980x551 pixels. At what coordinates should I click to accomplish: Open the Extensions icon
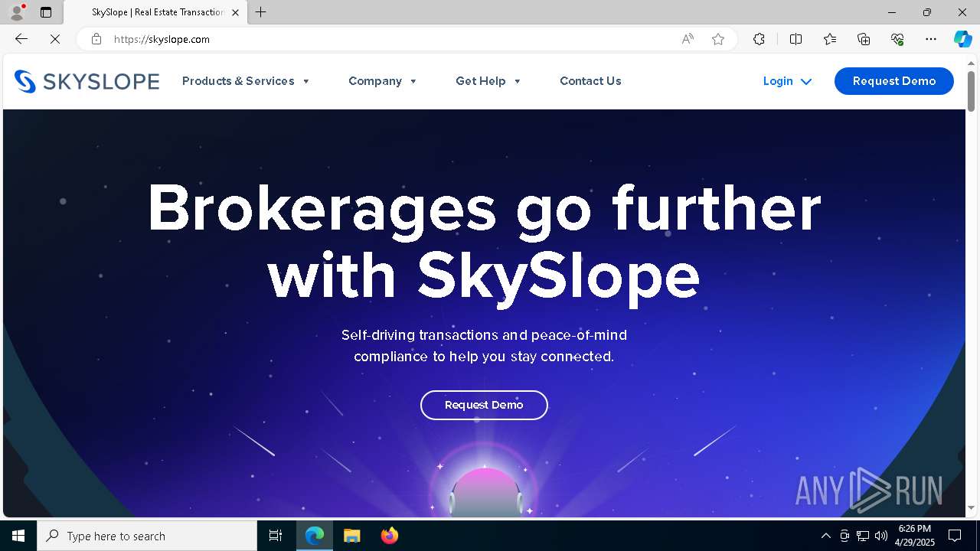pos(759,39)
